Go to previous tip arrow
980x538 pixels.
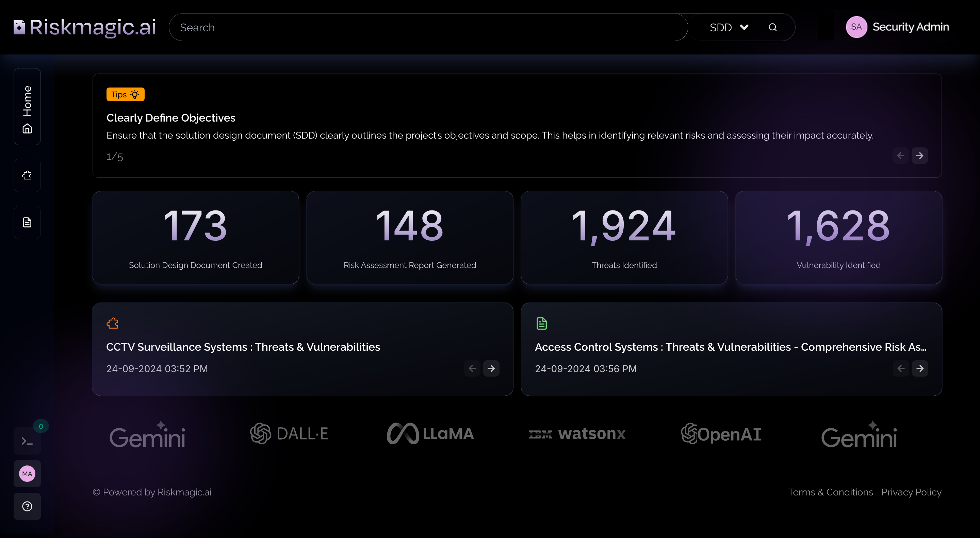(x=900, y=156)
